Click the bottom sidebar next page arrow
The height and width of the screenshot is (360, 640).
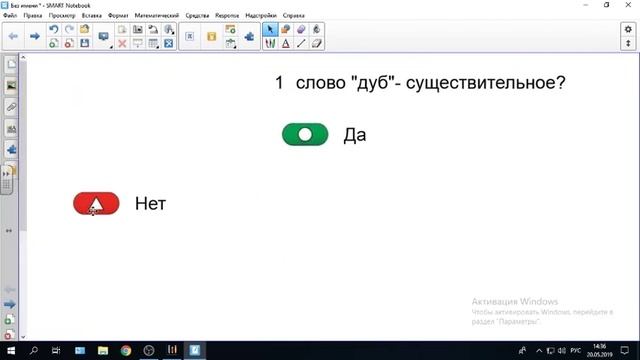[9, 304]
